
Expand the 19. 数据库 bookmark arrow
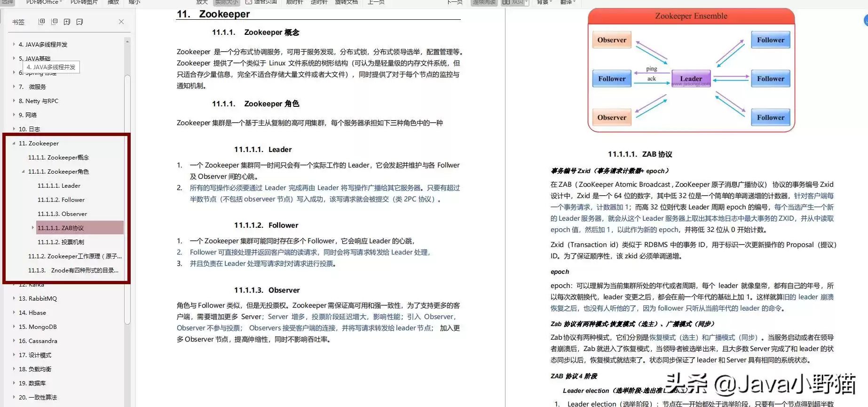click(14, 383)
